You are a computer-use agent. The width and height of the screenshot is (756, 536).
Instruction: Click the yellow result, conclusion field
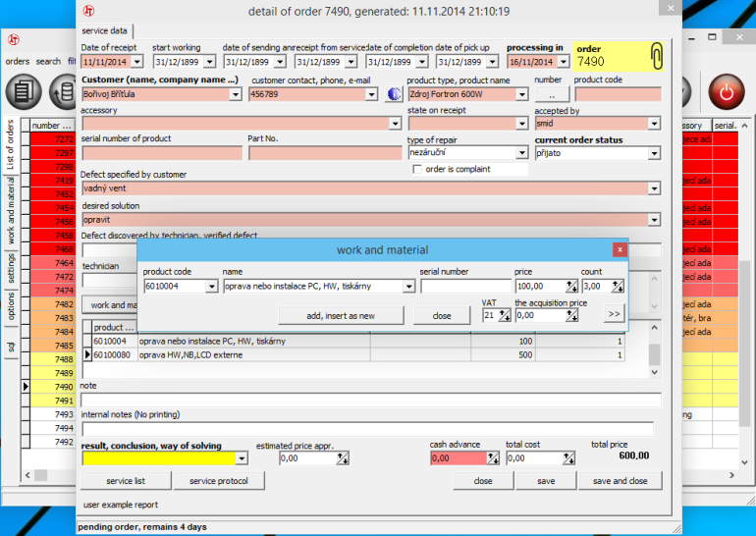click(159, 458)
